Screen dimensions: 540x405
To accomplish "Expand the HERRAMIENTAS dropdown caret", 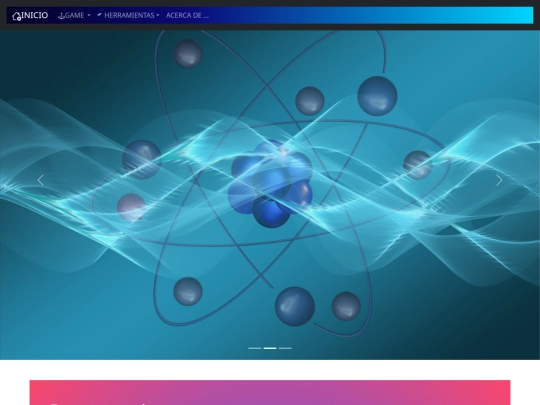I will tap(158, 15).
